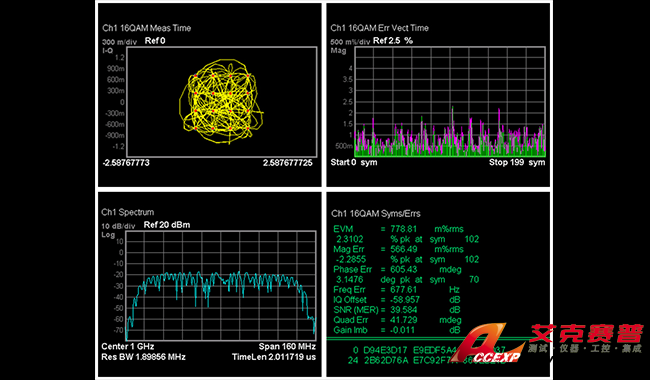Click the Ref 2.5 % reference value
This screenshot has width=650, height=380.
[x=393, y=41]
